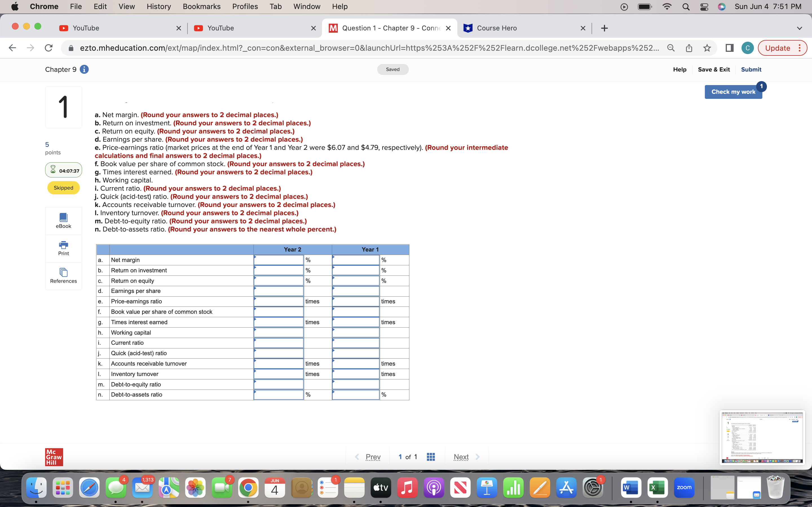Open the Chrome three-dot menu next to Update
Viewport: 812px width, 507px height.
click(x=800, y=48)
